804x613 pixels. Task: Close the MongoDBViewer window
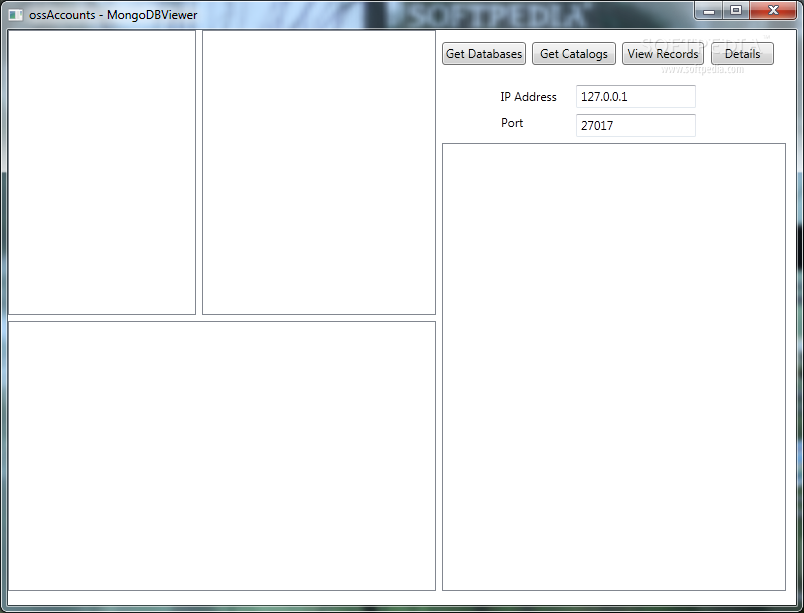point(773,11)
